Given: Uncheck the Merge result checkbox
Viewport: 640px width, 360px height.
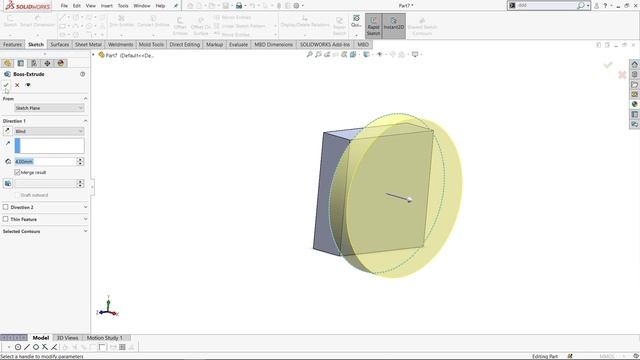Looking at the screenshot, I should click(x=18, y=173).
